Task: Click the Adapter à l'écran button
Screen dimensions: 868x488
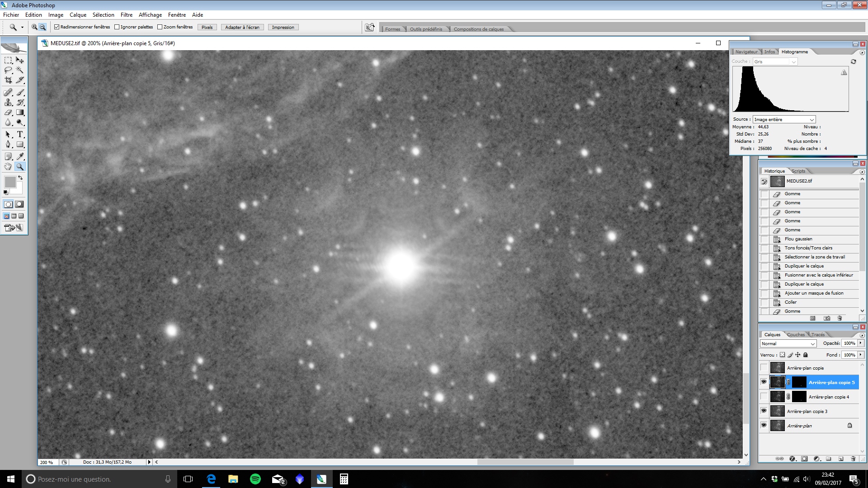Action: pos(242,28)
